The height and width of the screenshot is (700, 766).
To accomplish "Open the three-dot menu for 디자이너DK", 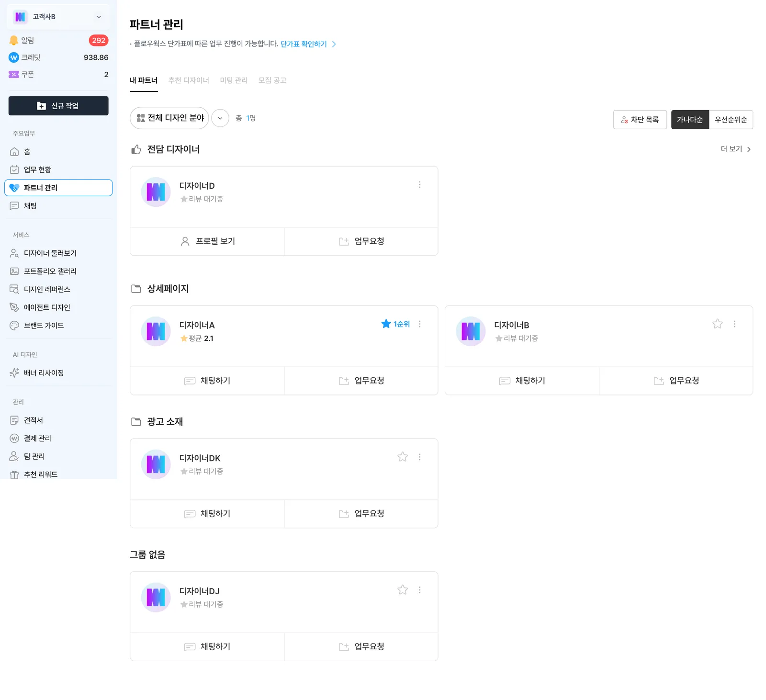I will point(420,457).
